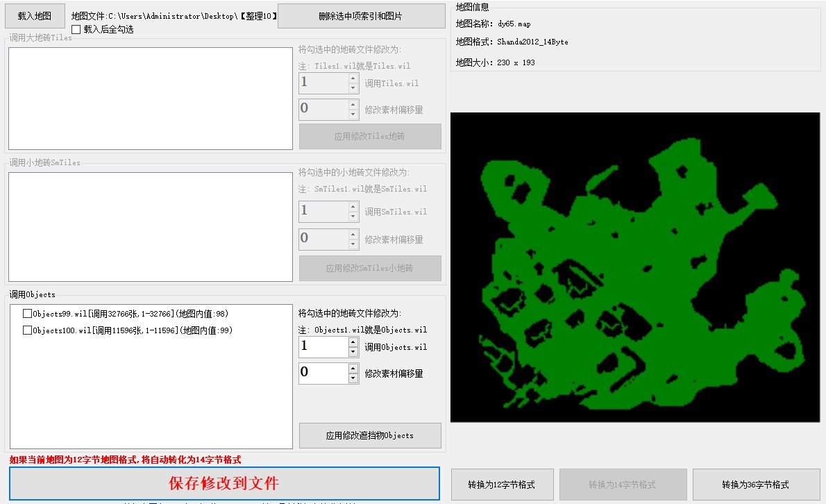Check the Objects100.wil list item
This screenshot has height=504, width=826.
28,330
